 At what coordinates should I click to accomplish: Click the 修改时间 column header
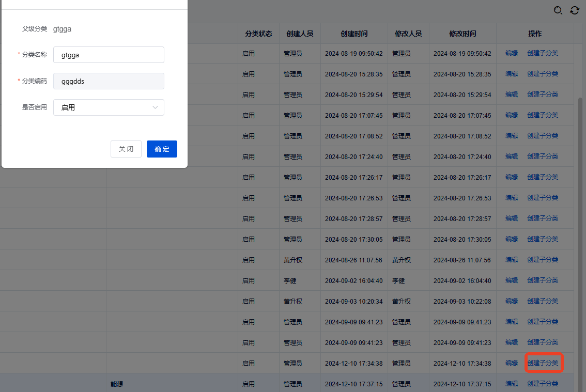[x=462, y=34]
